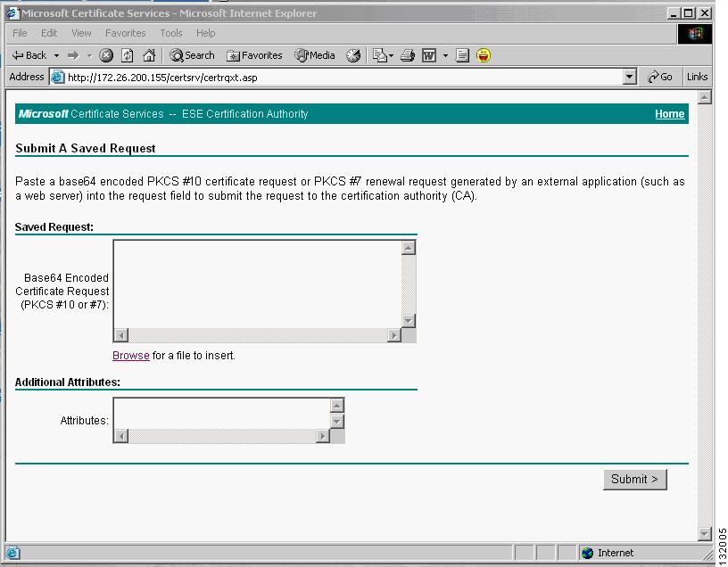This screenshot has width=728, height=567.
Task: Click the Print toolbar icon
Action: pyautogui.click(x=408, y=55)
